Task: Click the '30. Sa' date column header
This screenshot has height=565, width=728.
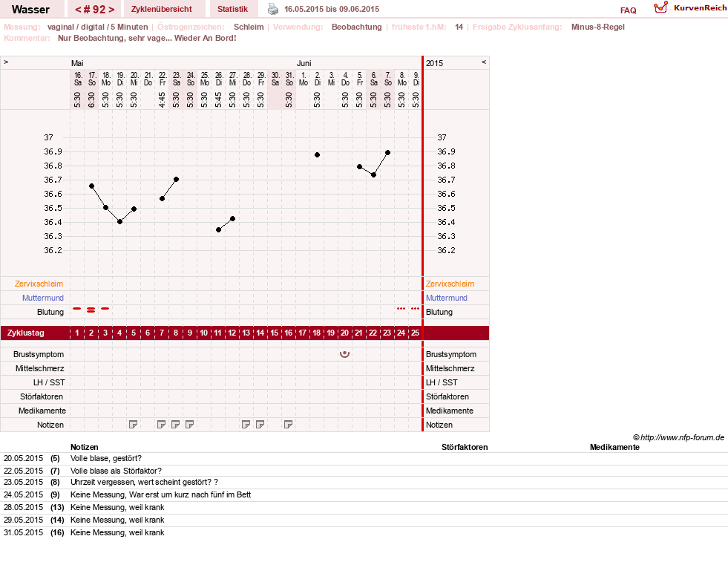Action: (x=275, y=79)
